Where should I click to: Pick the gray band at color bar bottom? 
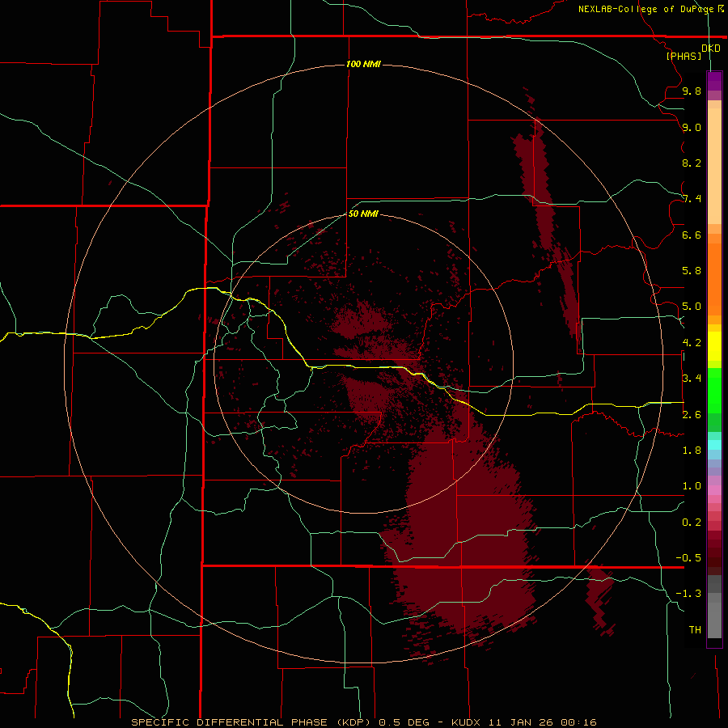tap(714, 620)
